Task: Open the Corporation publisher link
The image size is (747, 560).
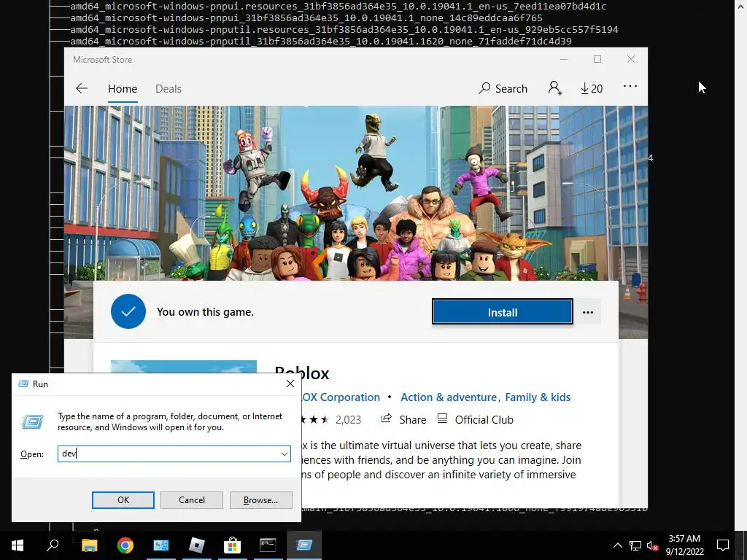Action: pyautogui.click(x=341, y=397)
